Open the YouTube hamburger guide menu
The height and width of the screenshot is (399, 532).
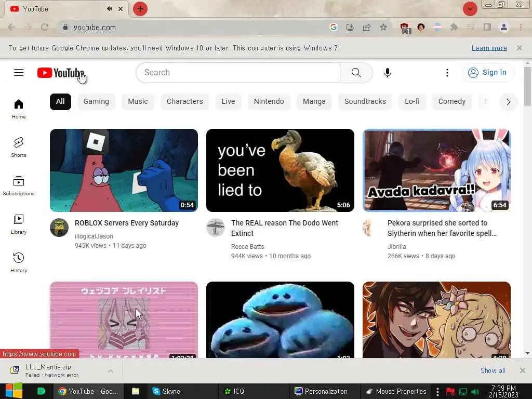tap(19, 73)
